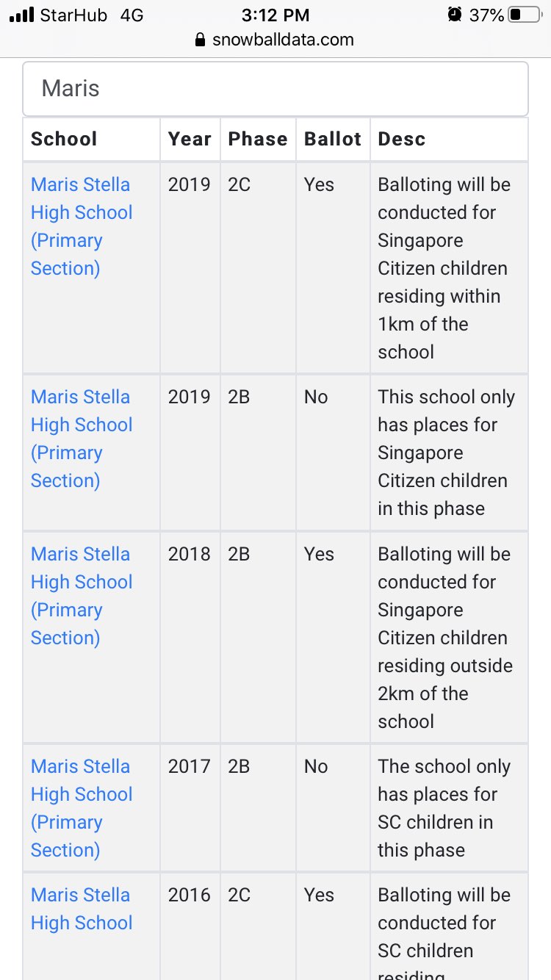The width and height of the screenshot is (551, 980).
Task: Tap the cellular signal strength bars
Action: pyautogui.click(x=22, y=15)
